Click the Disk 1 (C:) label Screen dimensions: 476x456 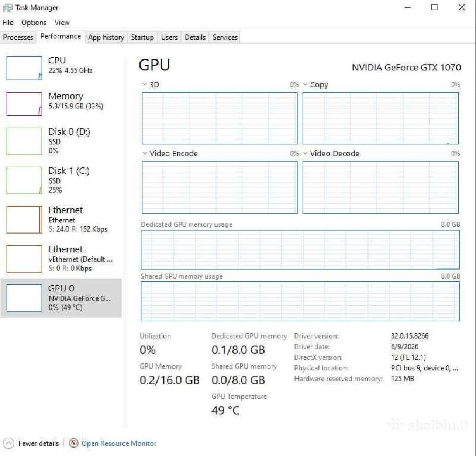coord(69,171)
